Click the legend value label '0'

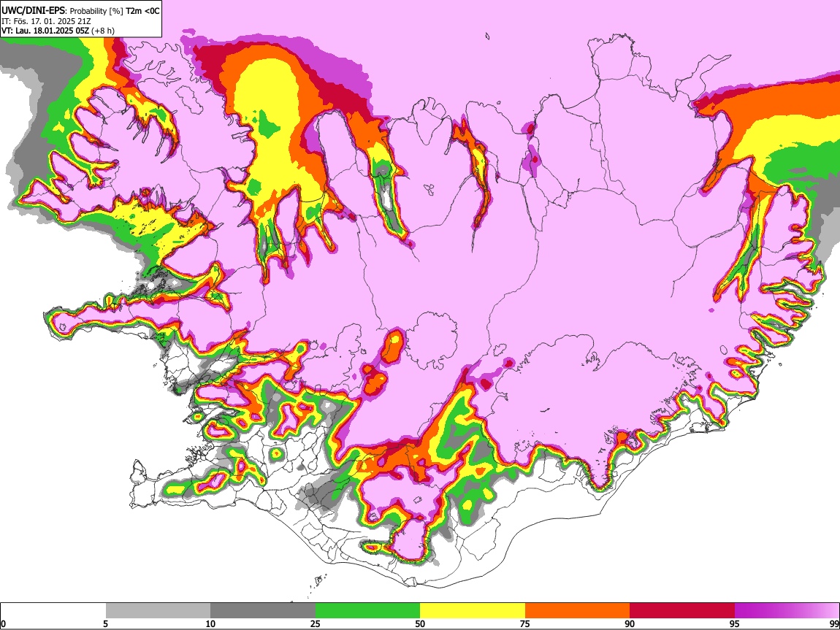point(3,624)
